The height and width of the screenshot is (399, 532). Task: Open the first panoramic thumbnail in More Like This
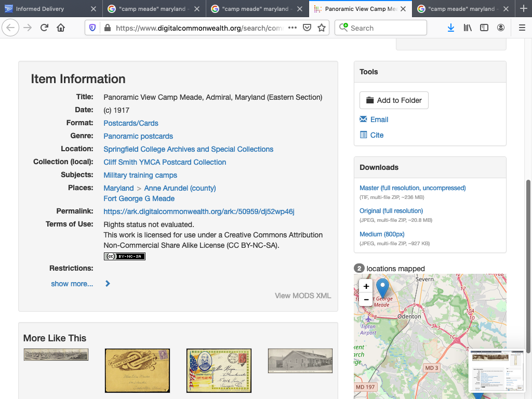click(56, 354)
